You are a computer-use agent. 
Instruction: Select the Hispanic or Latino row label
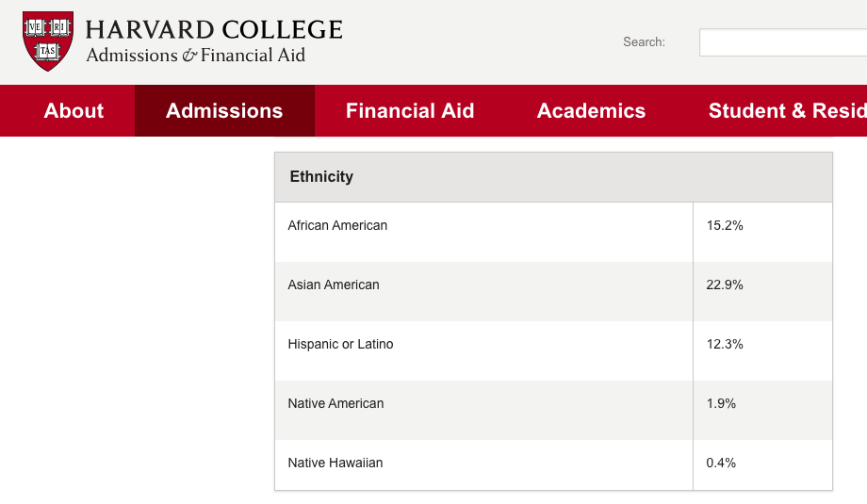coord(340,344)
